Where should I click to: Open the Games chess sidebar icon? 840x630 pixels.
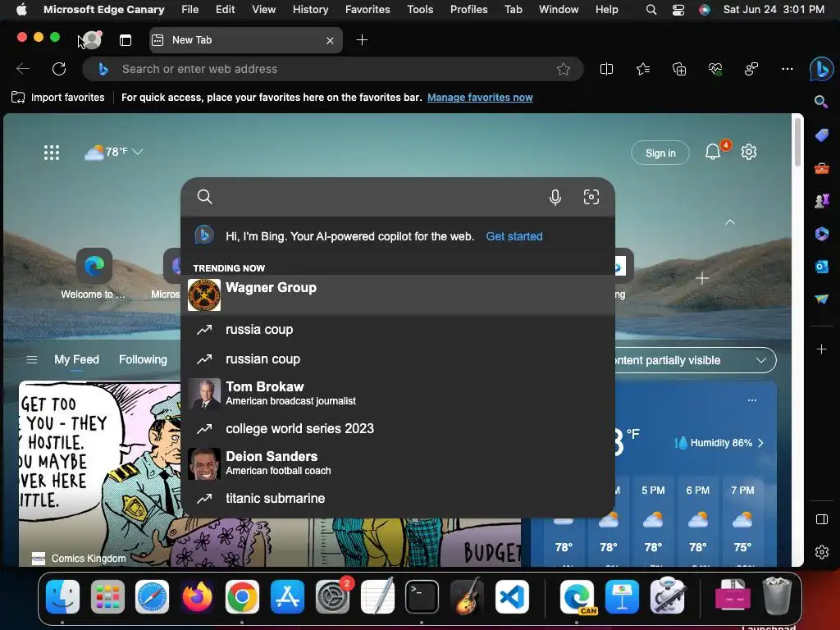[x=821, y=201]
